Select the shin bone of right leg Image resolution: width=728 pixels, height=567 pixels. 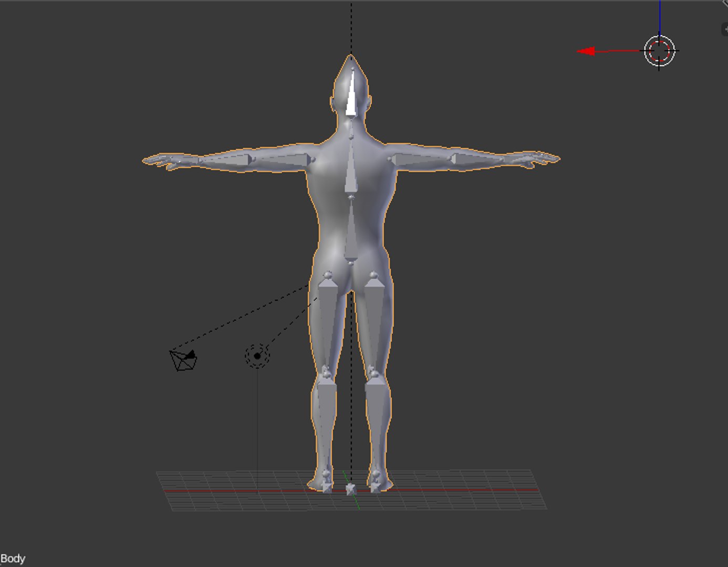pos(375,425)
